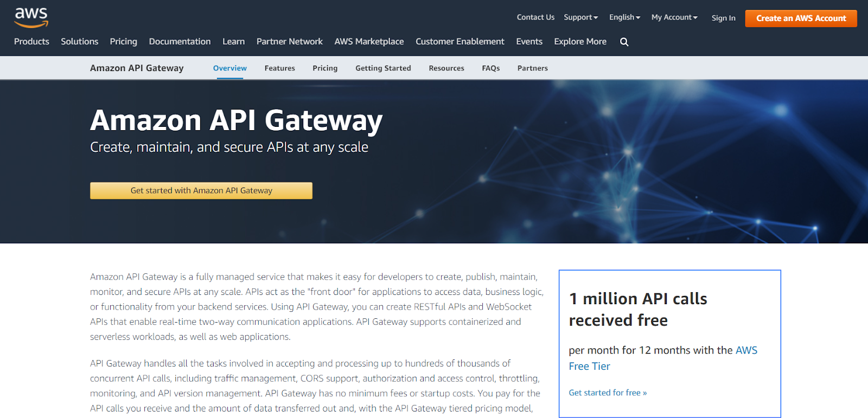This screenshot has height=418, width=868.
Task: Select the Partners tab
Action: point(533,68)
